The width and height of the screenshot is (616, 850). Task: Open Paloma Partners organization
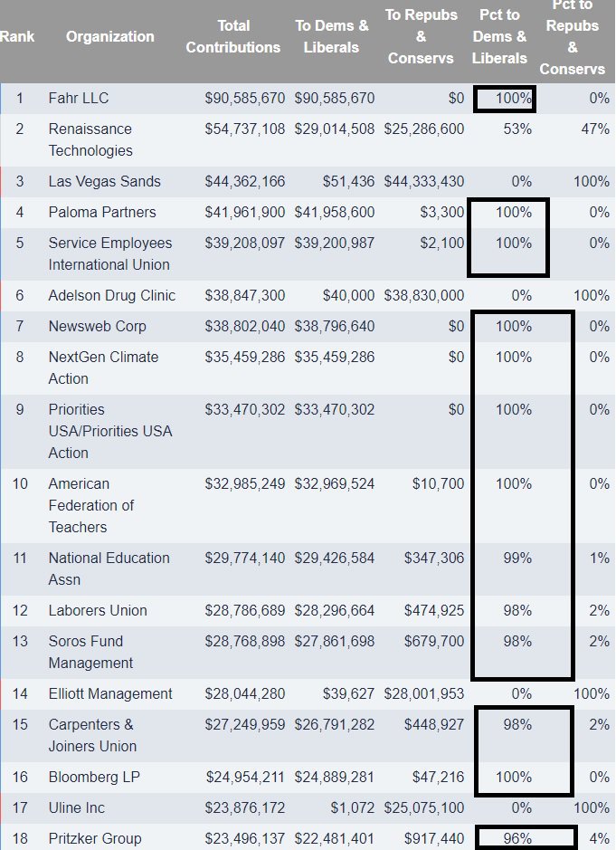point(102,212)
